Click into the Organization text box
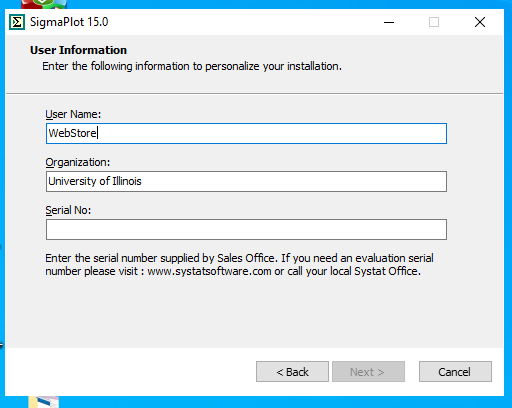This screenshot has height=408, width=512. [x=246, y=181]
